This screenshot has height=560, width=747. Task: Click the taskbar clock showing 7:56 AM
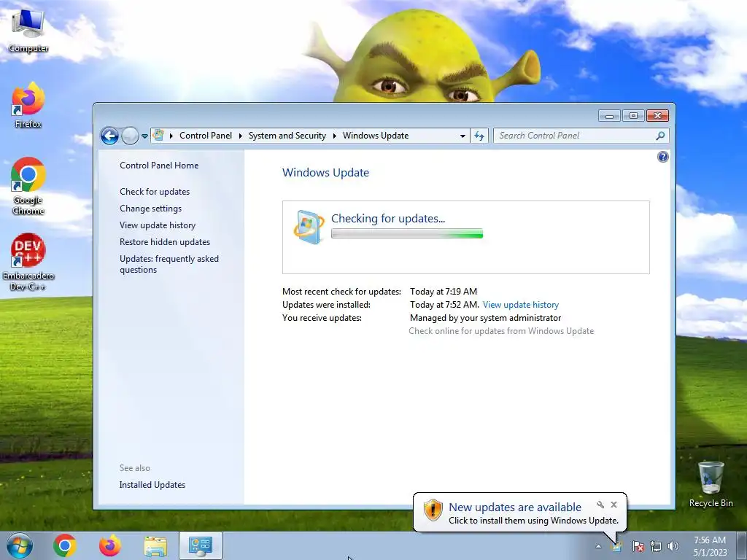coord(710,546)
